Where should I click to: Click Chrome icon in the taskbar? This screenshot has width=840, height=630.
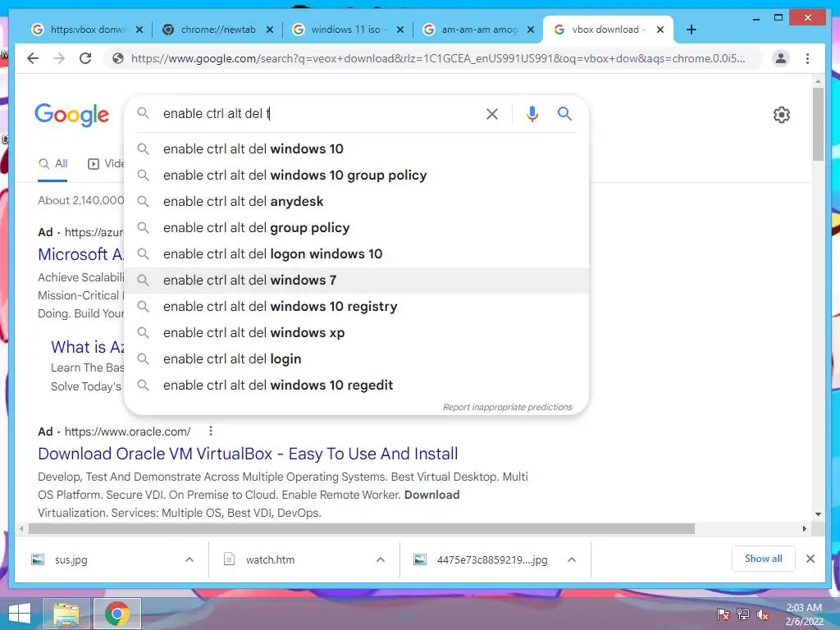[116, 614]
